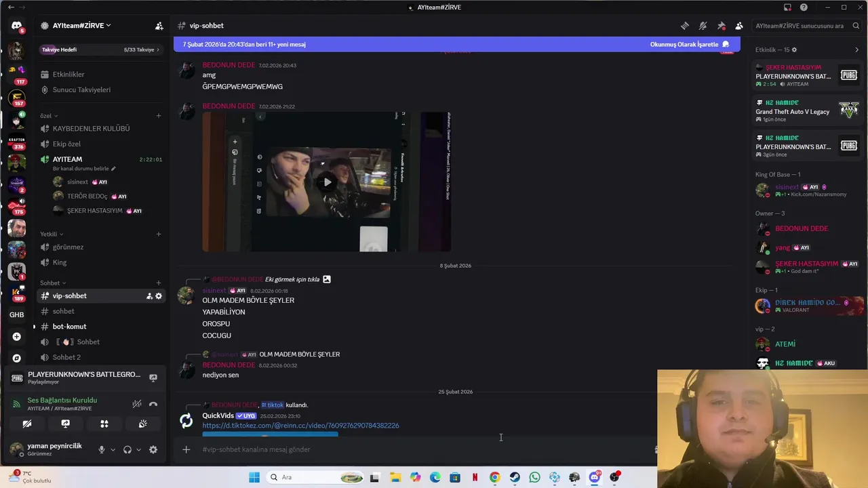Add channel to Sohbet category
Image resolution: width=868 pixels, height=488 pixels.
(x=159, y=283)
